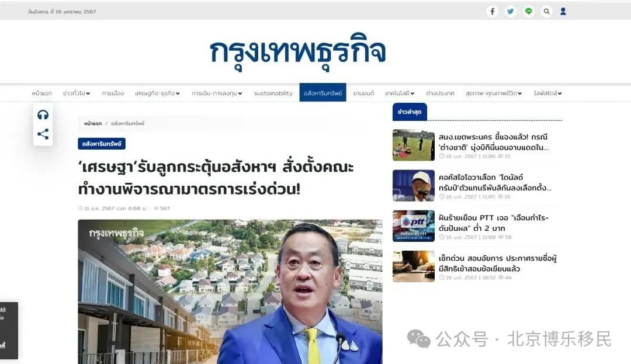Expand the เศรษฐกิจ-ธุรกิจ dropdown menu
This screenshot has width=631, height=364.
pos(157,93)
